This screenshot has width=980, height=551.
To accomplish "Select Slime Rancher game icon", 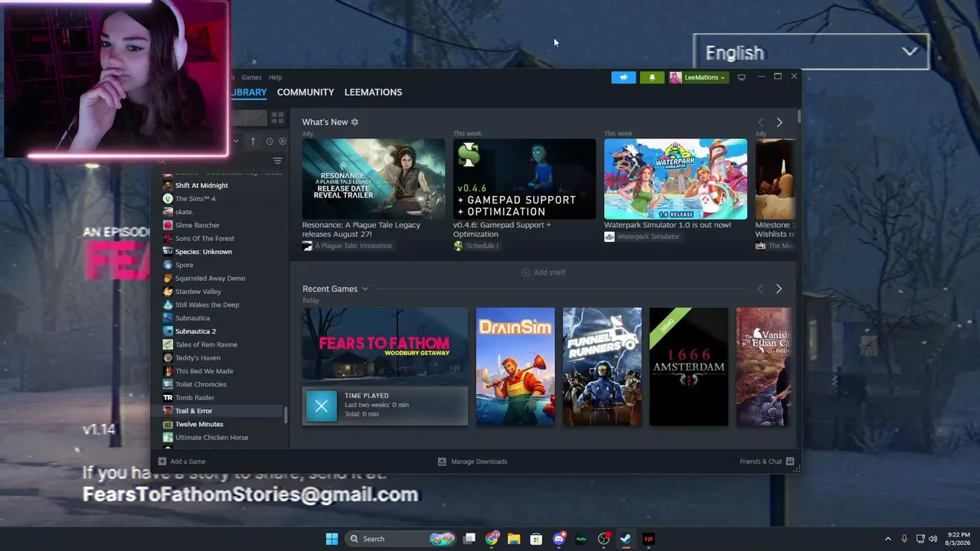I will [168, 225].
